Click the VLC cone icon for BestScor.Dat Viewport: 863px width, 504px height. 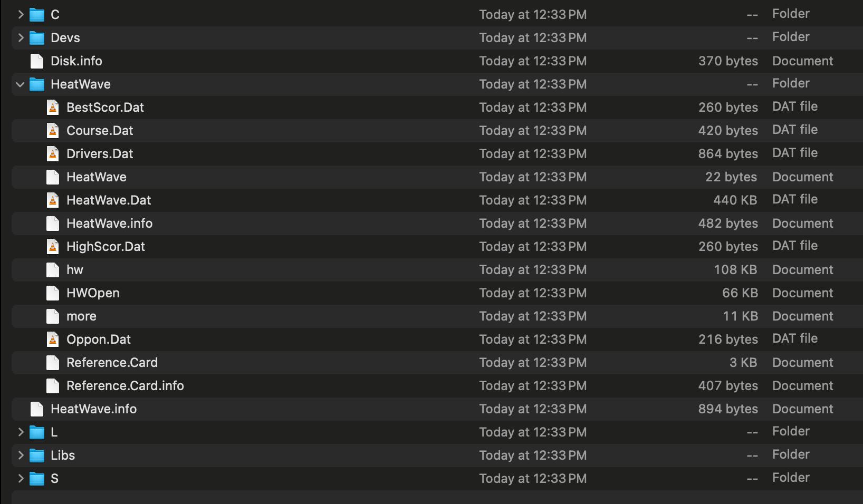click(x=53, y=108)
